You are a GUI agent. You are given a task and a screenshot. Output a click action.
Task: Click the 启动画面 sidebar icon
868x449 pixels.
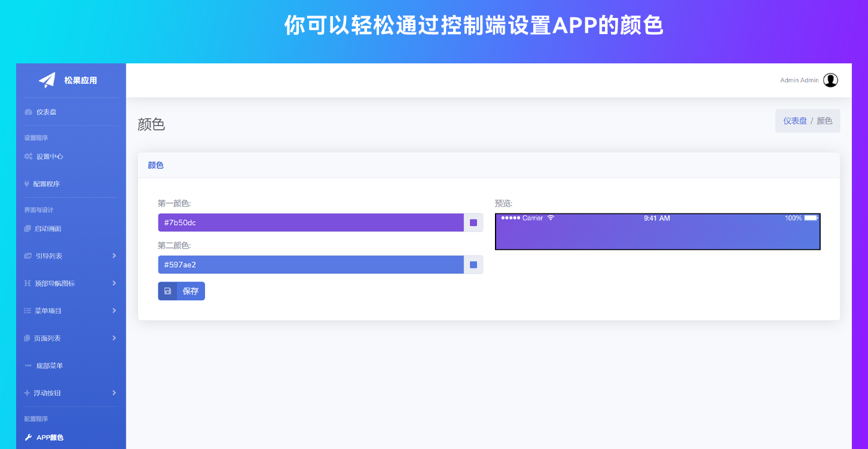[27, 228]
